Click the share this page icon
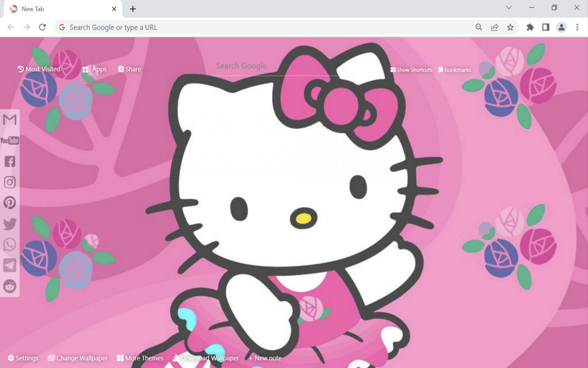Image resolution: width=588 pixels, height=368 pixels. pos(495,27)
